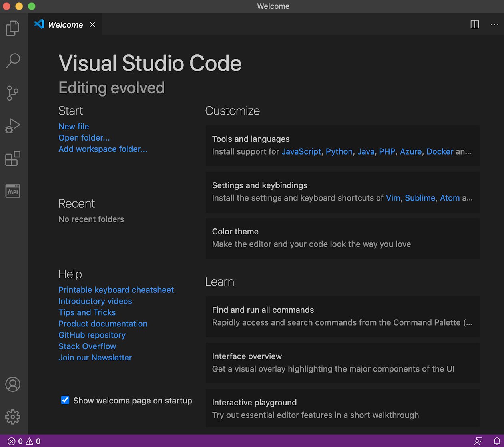Open Printable keyboard cheatsheet link
The width and height of the screenshot is (504, 447).
[x=116, y=290]
